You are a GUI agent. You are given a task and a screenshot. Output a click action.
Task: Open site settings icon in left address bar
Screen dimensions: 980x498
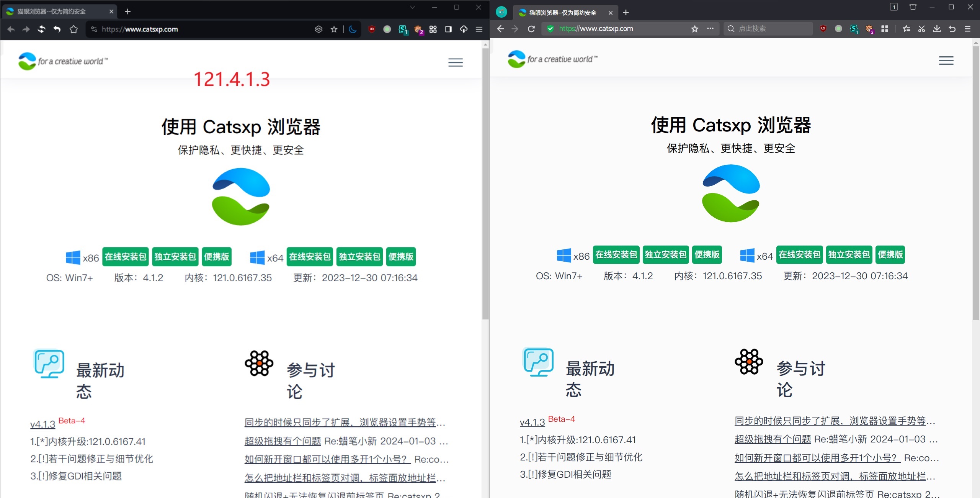coord(94,29)
